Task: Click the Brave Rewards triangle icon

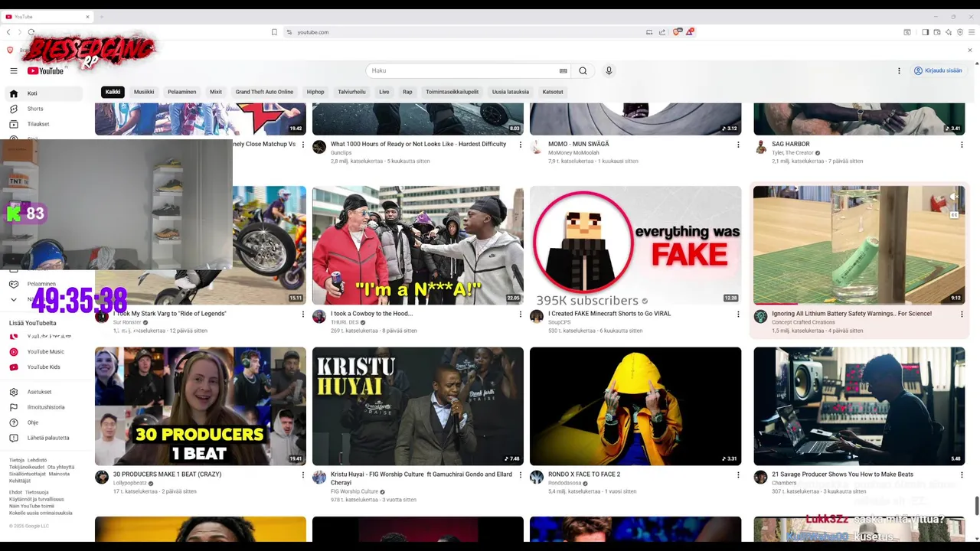Action: 690,32
